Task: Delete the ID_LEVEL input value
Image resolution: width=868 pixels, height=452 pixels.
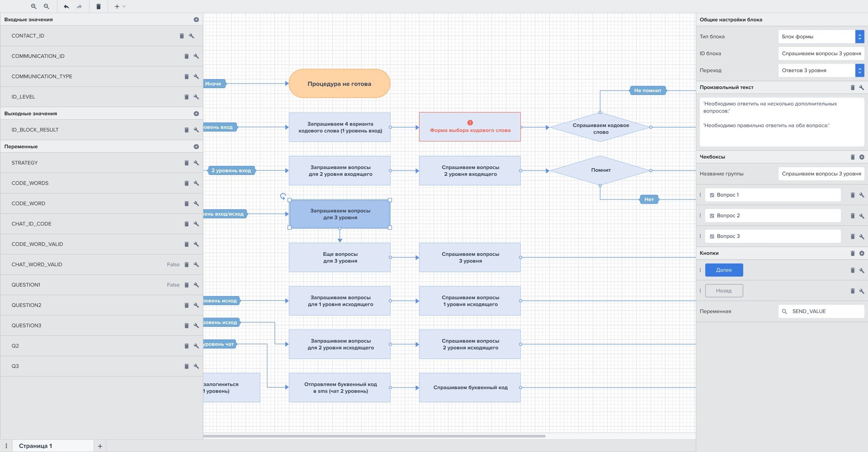Action: tap(187, 97)
